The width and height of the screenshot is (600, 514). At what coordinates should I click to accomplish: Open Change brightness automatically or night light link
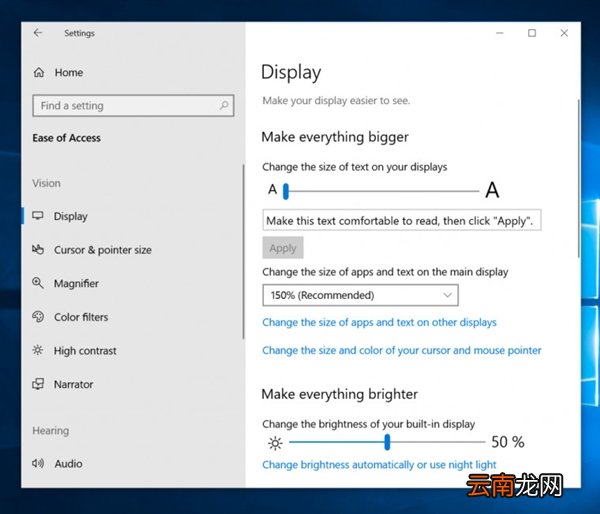[x=379, y=465]
